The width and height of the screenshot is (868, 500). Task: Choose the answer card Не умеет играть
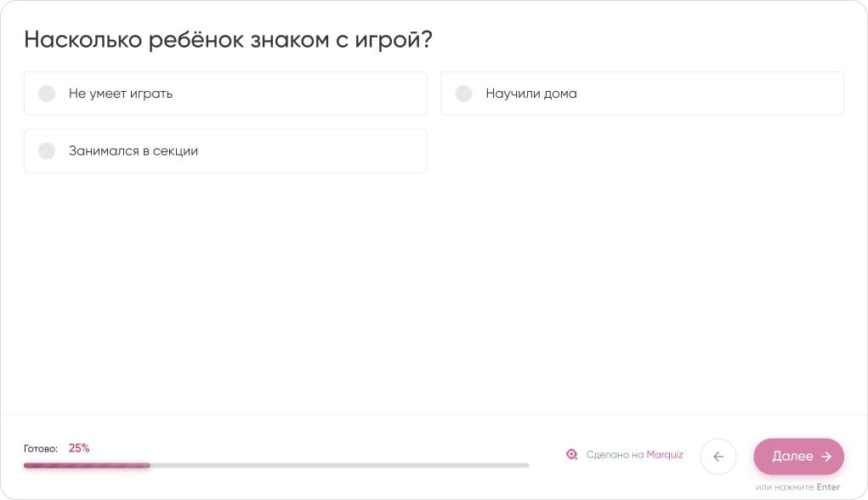tap(225, 94)
